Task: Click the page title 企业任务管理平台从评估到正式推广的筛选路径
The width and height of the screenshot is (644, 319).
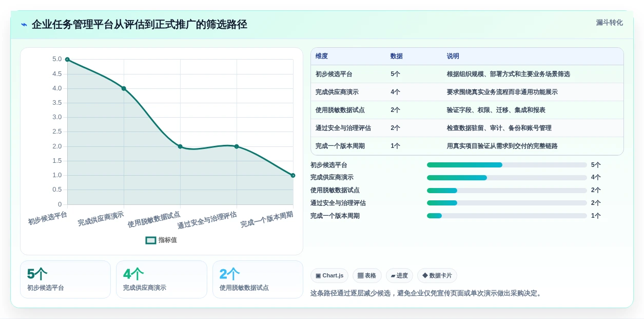Action: [140, 24]
